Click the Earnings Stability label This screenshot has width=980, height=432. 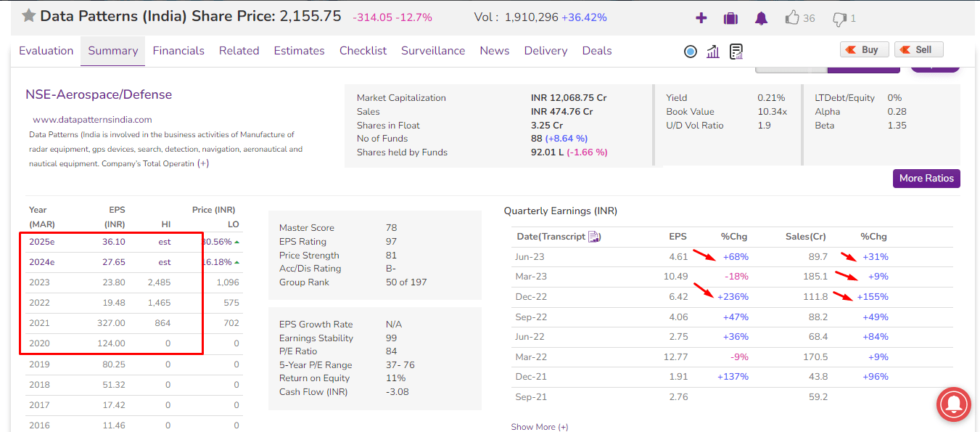coord(316,338)
